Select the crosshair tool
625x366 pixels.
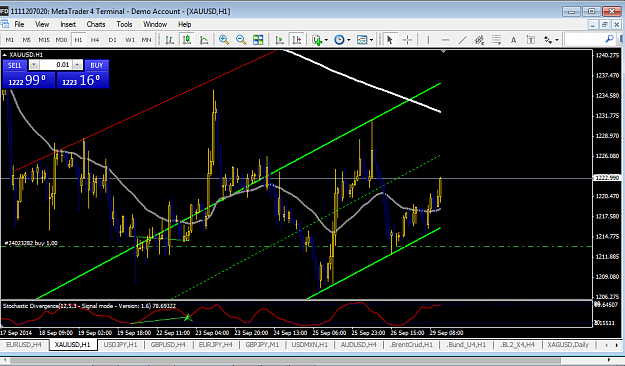point(407,40)
